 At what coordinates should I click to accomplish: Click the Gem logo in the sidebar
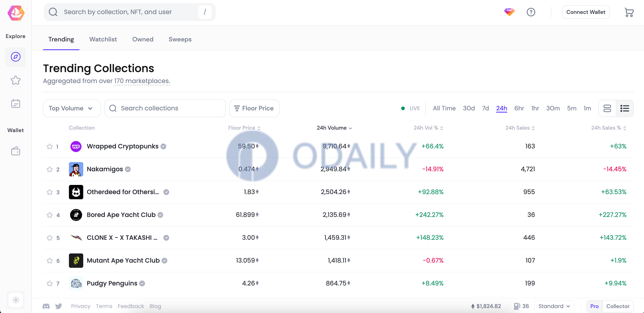[x=16, y=13]
